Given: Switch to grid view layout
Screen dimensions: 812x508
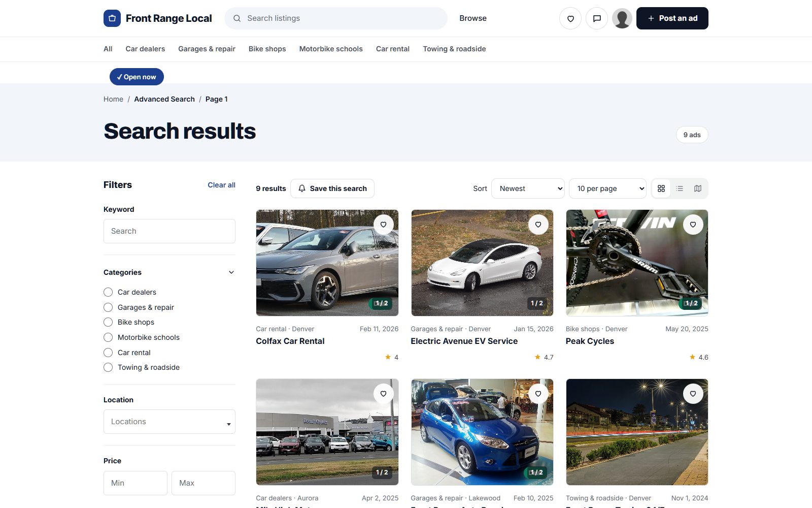Looking at the screenshot, I should pos(661,188).
